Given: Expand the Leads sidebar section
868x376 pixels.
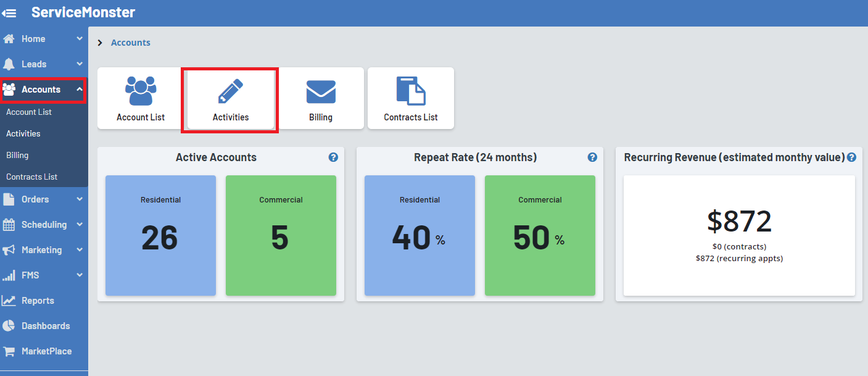Looking at the screenshot, I should tap(42, 64).
